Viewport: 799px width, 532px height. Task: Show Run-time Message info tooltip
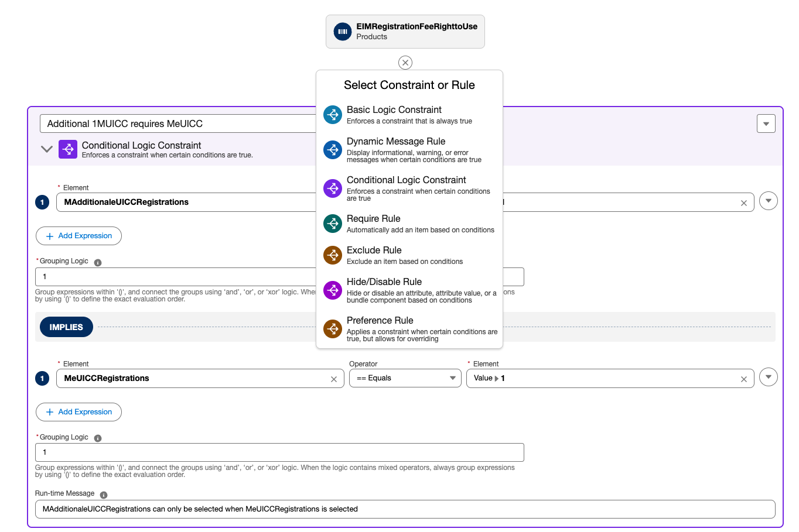[104, 495]
